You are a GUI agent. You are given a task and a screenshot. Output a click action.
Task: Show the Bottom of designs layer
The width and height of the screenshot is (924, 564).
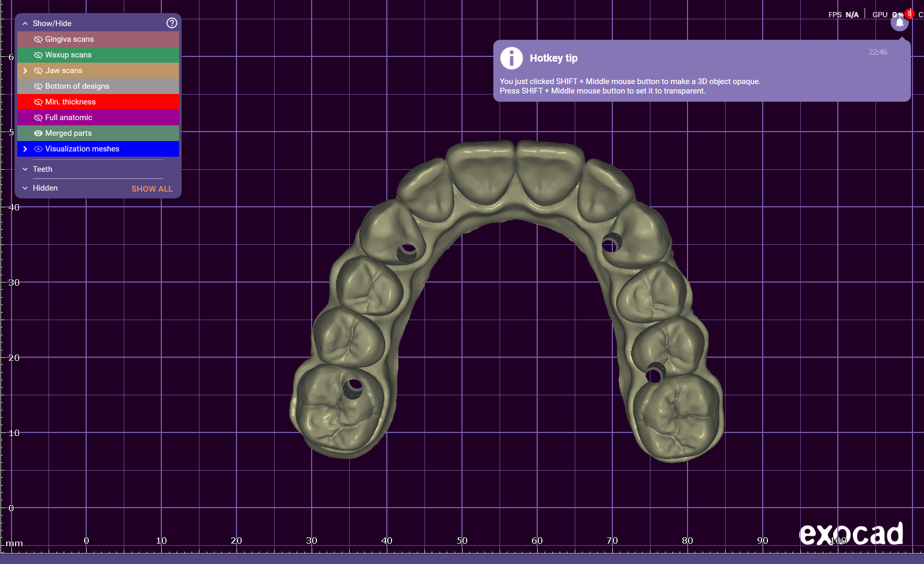38,86
